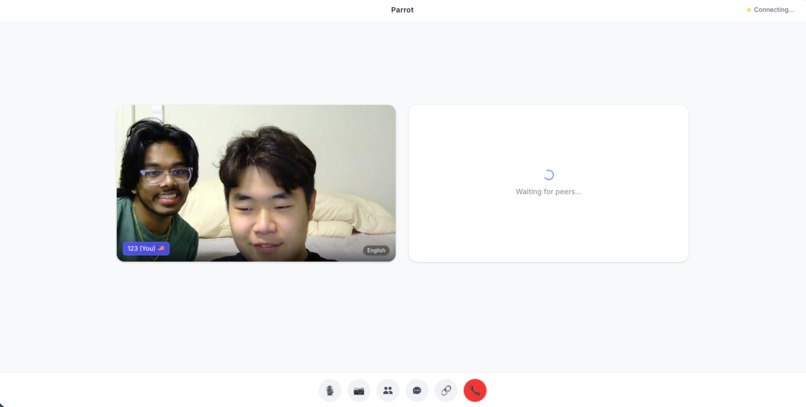The width and height of the screenshot is (806, 407).
Task: Click the Waiting for peers panel
Action: click(548, 183)
